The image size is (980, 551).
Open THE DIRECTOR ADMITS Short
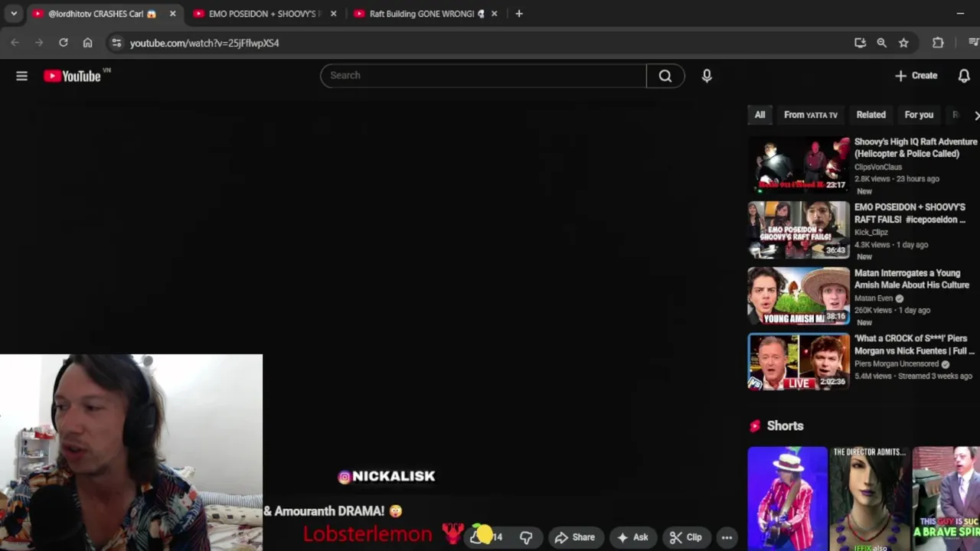(870, 499)
